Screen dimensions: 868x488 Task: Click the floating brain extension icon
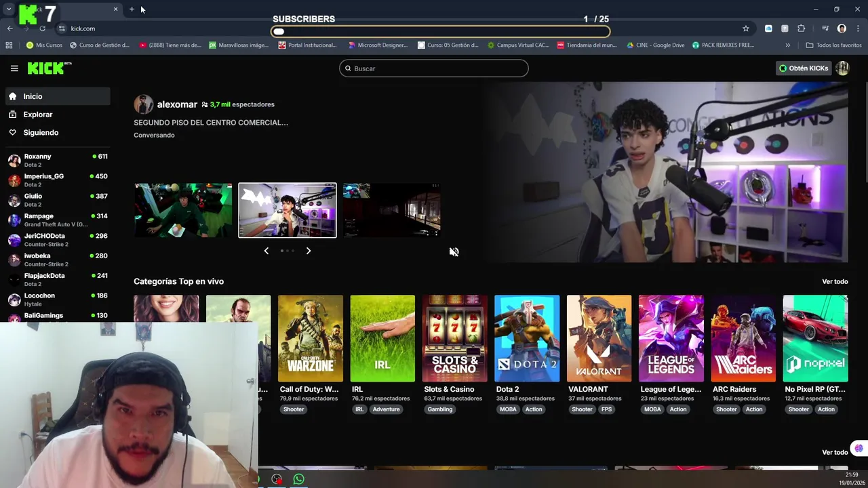point(859,448)
